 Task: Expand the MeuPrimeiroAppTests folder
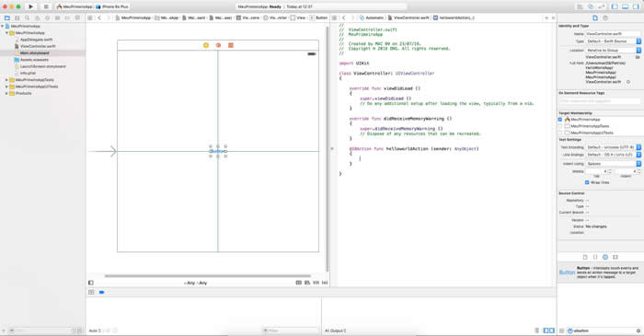[x=6, y=80]
